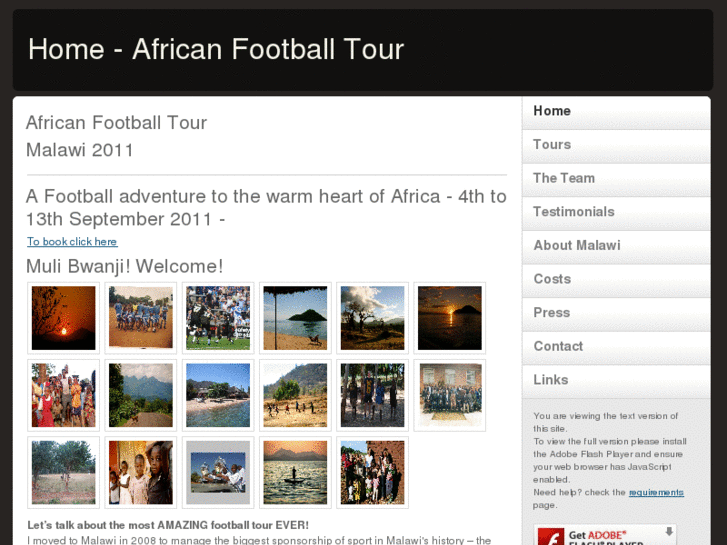
Task: Open the red sunset through tree thumbnail
Action: [x=63, y=318]
